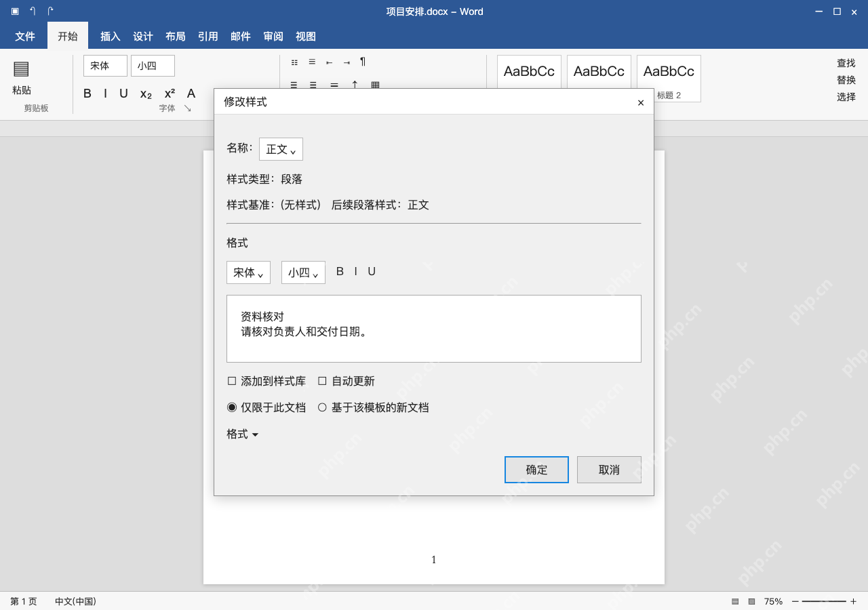Undo the last action
Viewport: 868px width, 610px height.
point(33,11)
